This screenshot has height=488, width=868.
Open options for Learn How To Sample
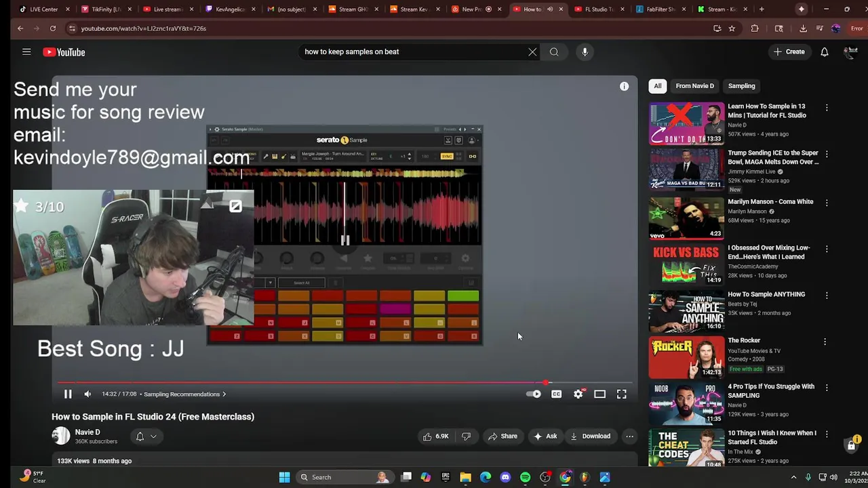(827, 108)
